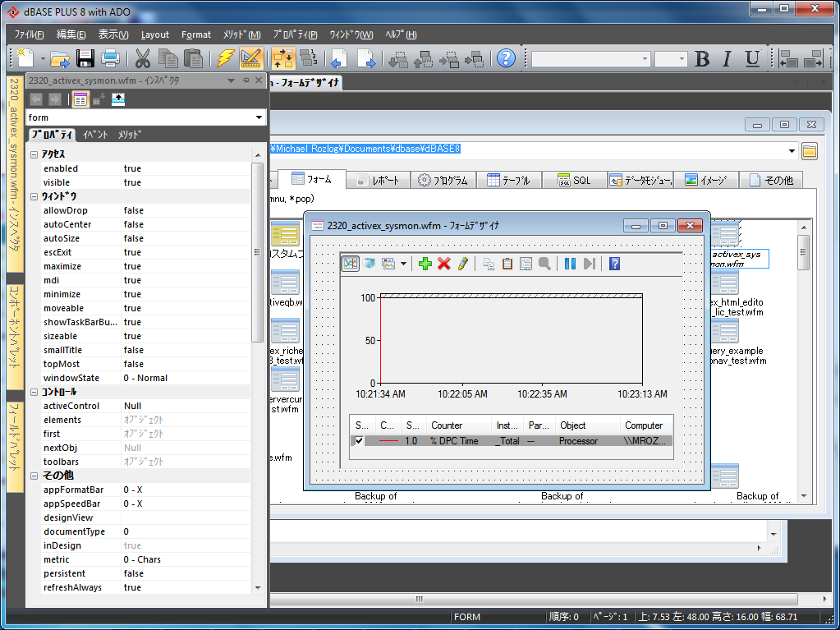Select the SQL tab in Navigator
The height and width of the screenshot is (630, 840).
(574, 180)
